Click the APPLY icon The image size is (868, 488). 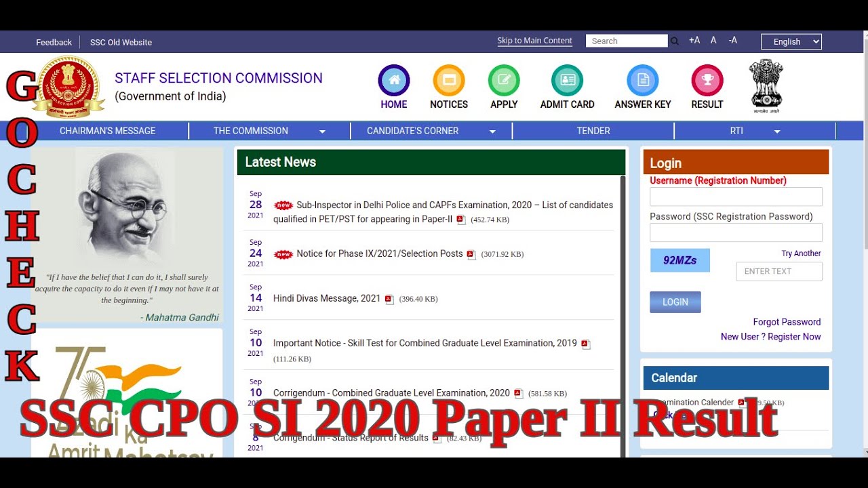click(x=504, y=81)
